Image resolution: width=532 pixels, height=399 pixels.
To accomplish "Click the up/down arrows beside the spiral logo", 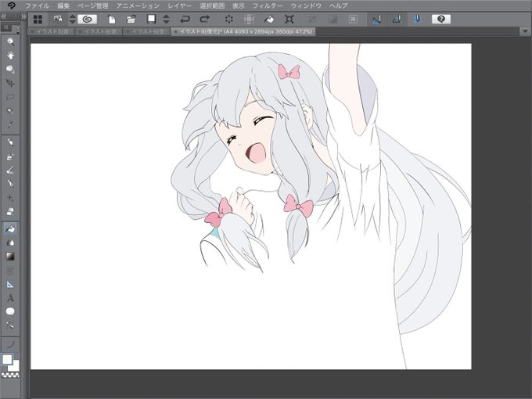I will 72,20.
